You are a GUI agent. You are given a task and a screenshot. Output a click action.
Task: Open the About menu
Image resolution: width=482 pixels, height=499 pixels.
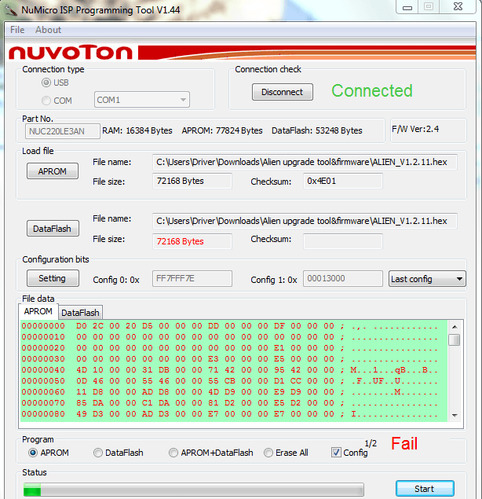point(48,30)
